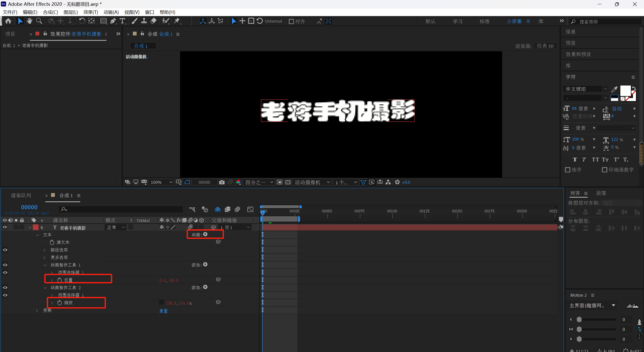Open the 效果(T) menu
The image size is (644, 352).
pos(91,12)
